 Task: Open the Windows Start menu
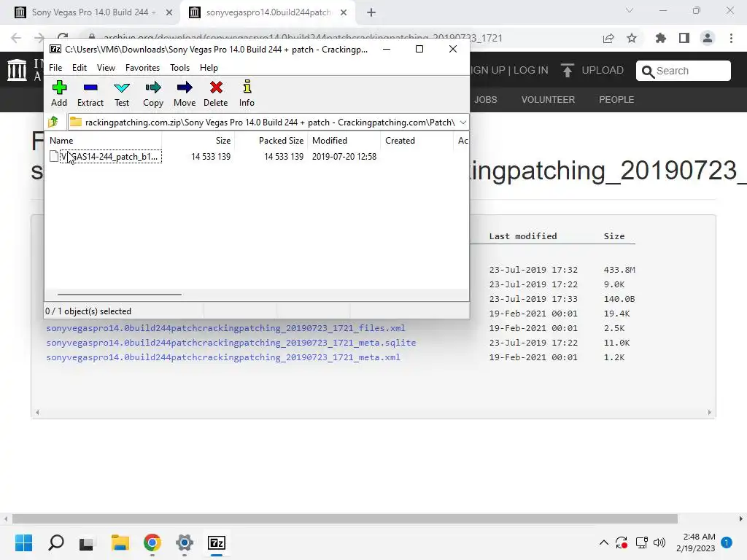click(x=23, y=542)
